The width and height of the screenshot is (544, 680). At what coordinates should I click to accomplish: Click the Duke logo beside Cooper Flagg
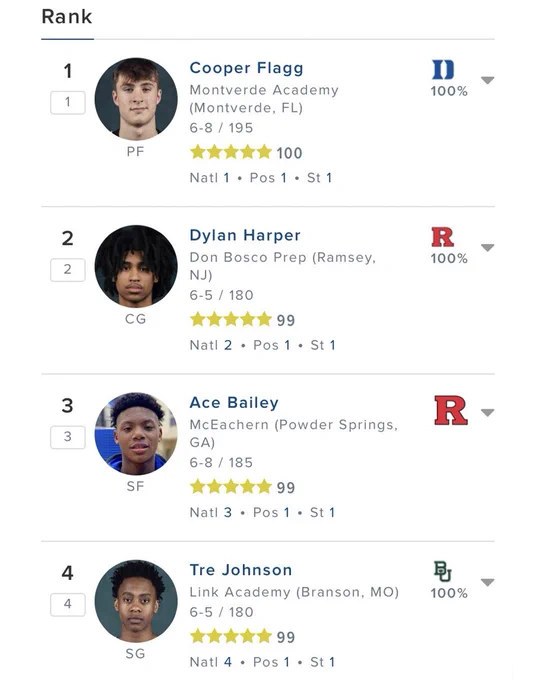[442, 69]
